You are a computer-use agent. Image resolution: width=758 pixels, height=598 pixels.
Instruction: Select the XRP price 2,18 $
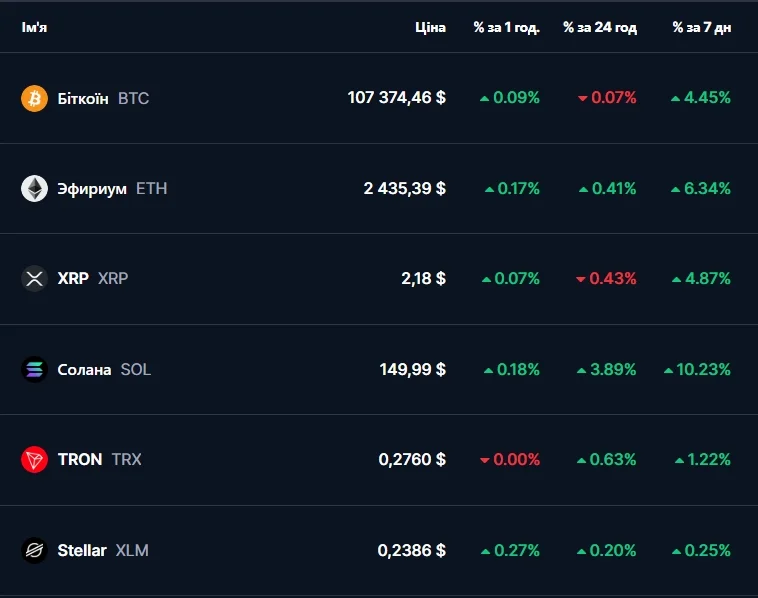point(423,278)
